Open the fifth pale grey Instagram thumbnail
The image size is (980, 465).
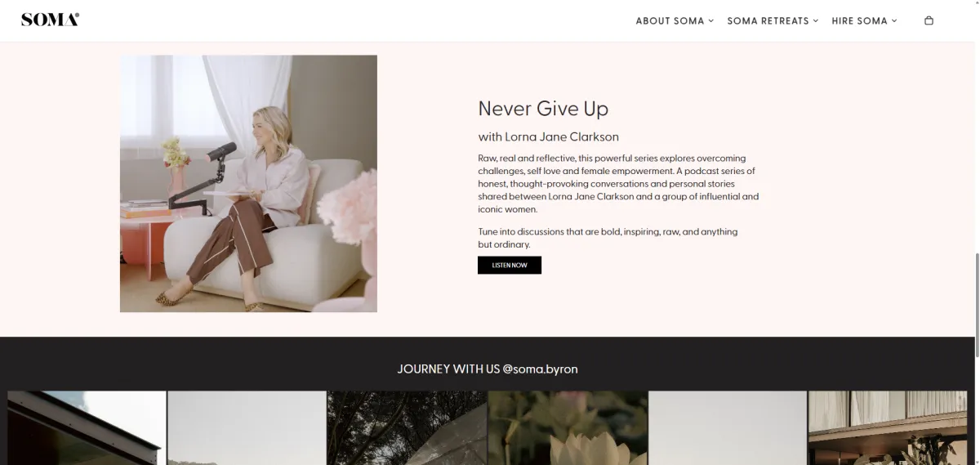[x=728, y=427]
